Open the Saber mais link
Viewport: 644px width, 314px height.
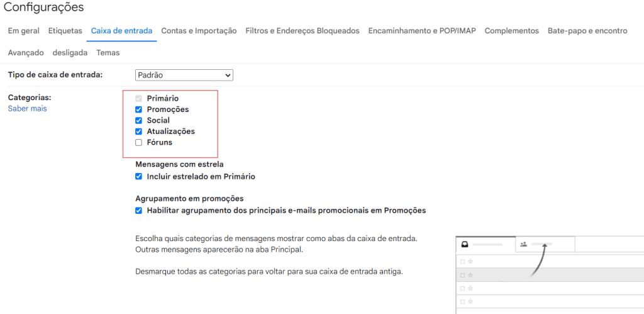point(28,109)
